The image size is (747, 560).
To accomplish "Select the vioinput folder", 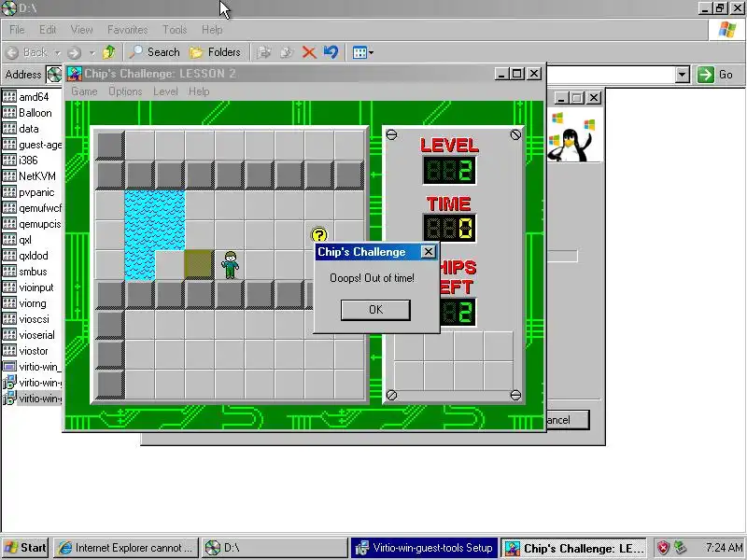I will pos(28,287).
